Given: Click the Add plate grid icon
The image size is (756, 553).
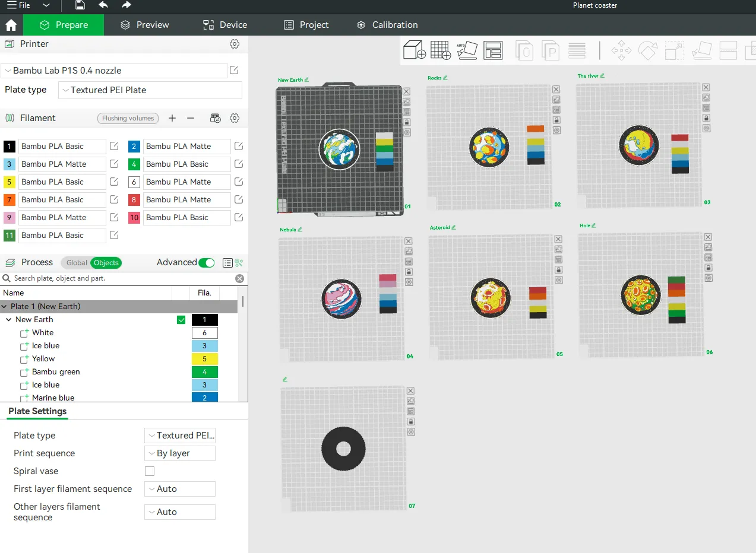Looking at the screenshot, I should tap(441, 50).
